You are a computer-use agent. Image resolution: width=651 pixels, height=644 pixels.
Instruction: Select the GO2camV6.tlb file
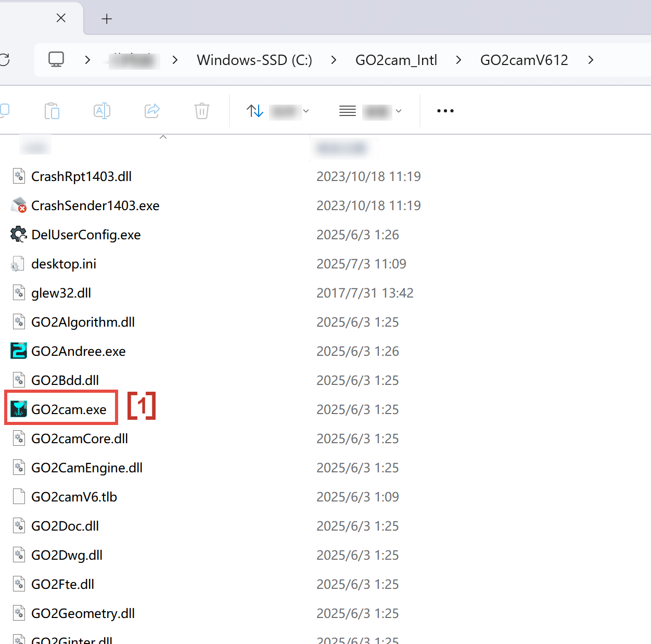74,497
